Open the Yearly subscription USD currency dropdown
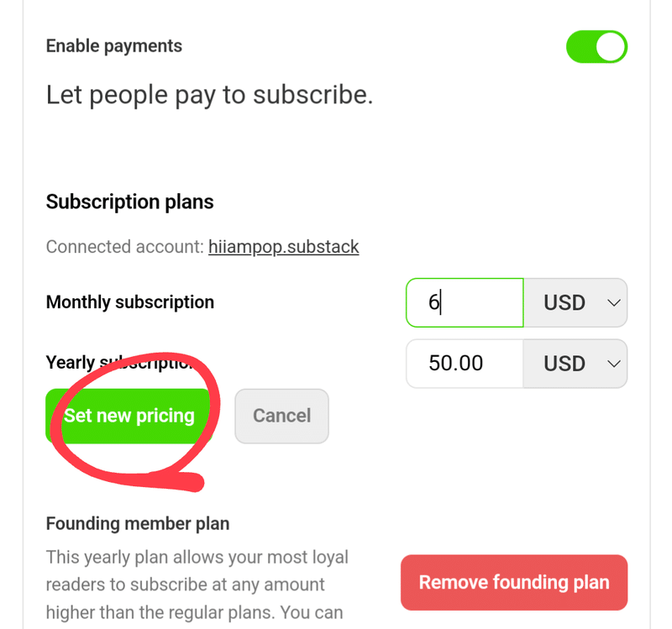 tap(575, 364)
